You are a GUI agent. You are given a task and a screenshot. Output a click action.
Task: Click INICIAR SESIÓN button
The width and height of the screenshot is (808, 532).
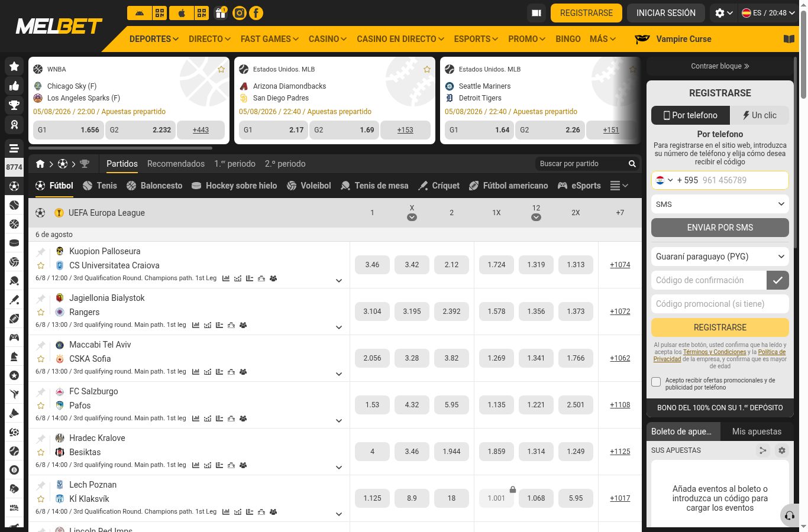point(665,13)
